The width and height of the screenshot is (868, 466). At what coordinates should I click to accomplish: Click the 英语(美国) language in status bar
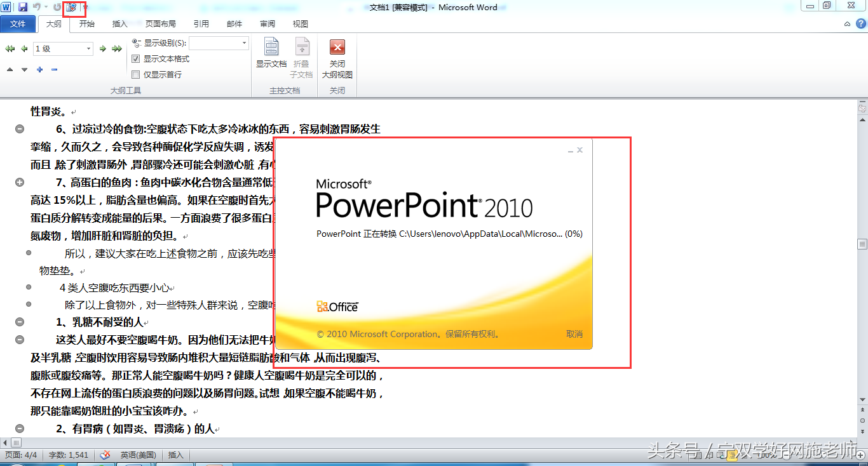138,455
